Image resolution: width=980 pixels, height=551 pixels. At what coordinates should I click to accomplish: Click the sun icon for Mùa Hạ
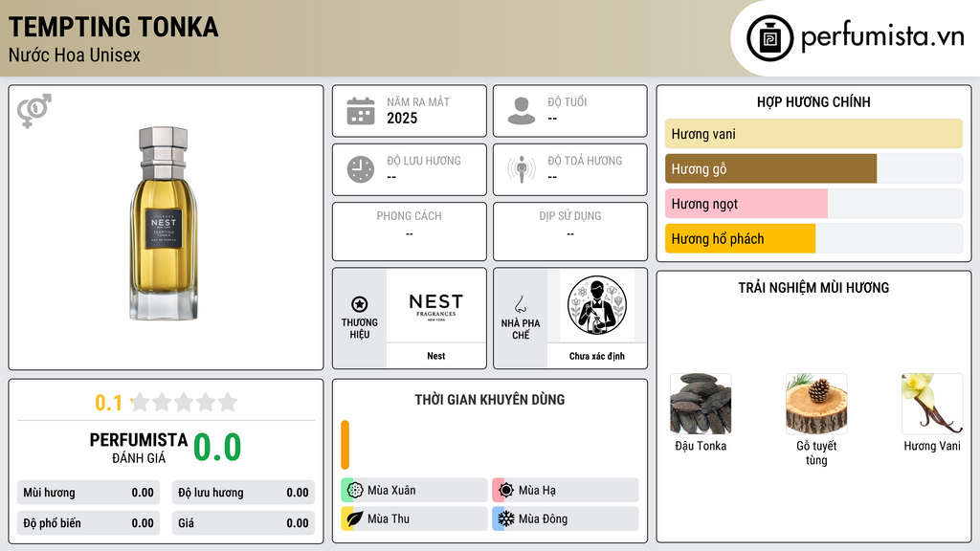(506, 491)
